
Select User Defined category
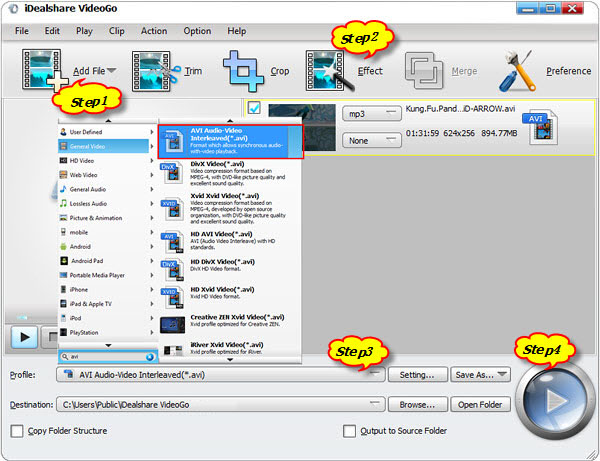click(x=106, y=132)
